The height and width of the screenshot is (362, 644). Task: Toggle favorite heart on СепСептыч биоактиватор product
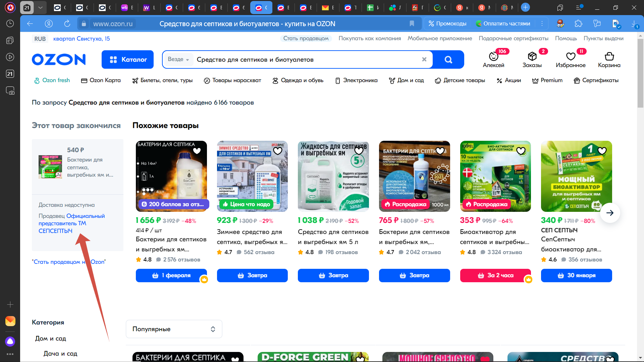click(602, 151)
